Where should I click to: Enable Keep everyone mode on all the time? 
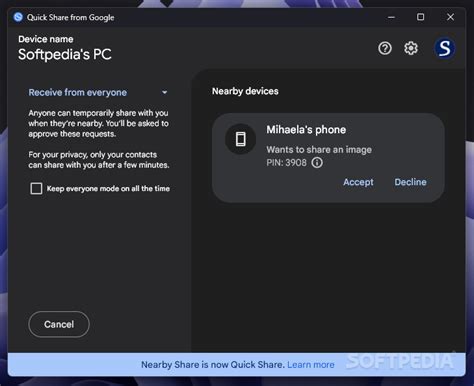[x=36, y=188]
